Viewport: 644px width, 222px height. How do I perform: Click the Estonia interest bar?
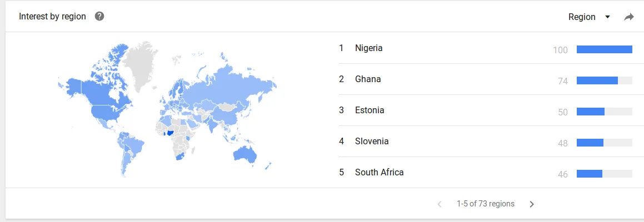click(x=604, y=112)
